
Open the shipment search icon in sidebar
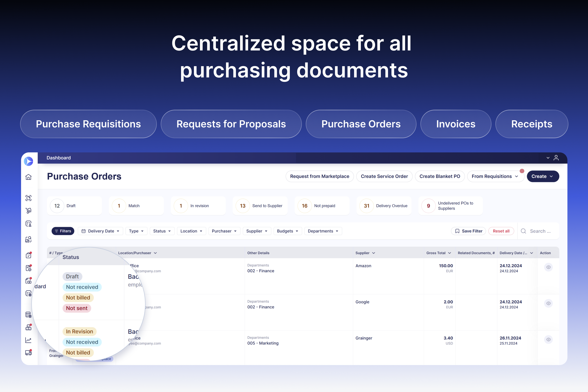tap(28, 239)
